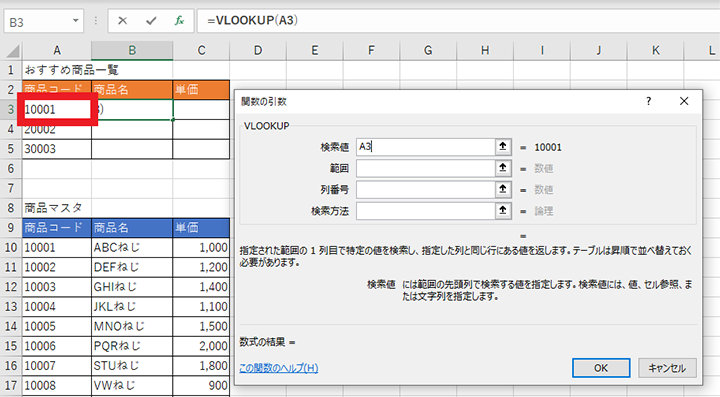Click cell JKLねじ
The width and height of the screenshot is (720, 397).
pyautogui.click(x=132, y=307)
